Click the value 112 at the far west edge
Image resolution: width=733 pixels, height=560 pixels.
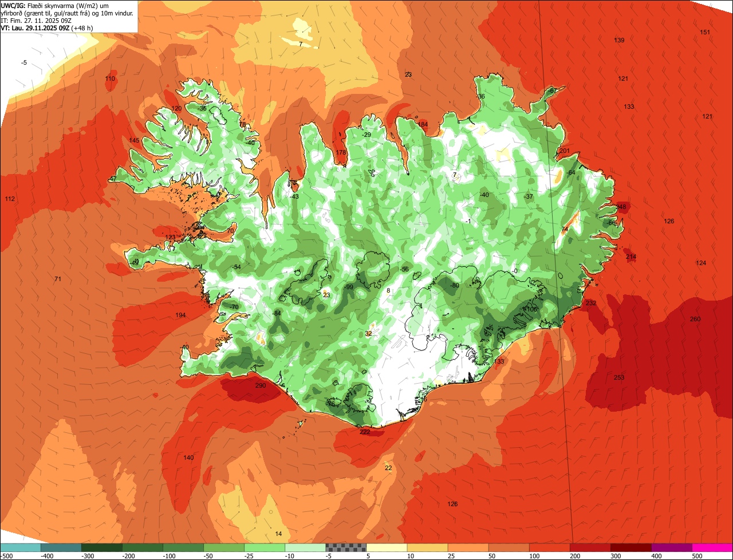10,199
